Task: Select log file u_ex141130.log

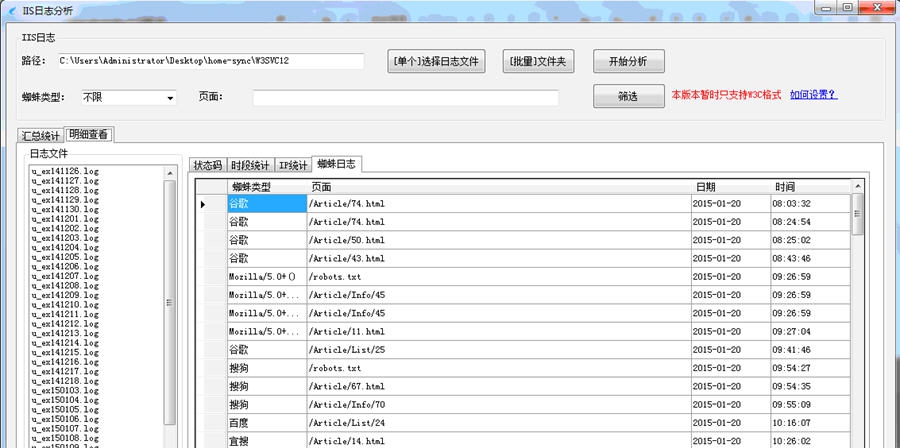Action: pos(65,209)
